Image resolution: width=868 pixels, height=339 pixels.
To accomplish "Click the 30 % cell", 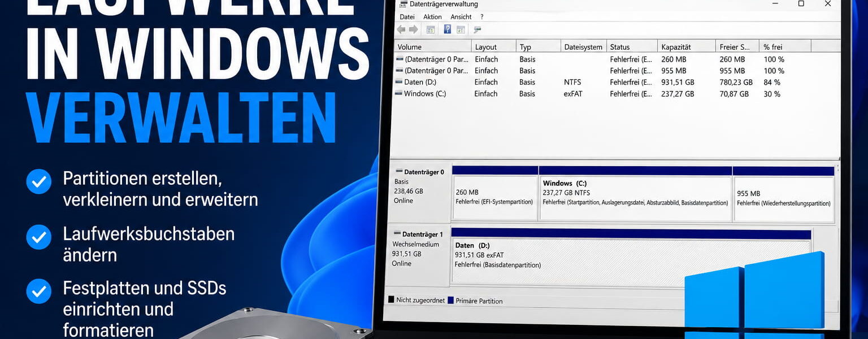I will [x=772, y=94].
